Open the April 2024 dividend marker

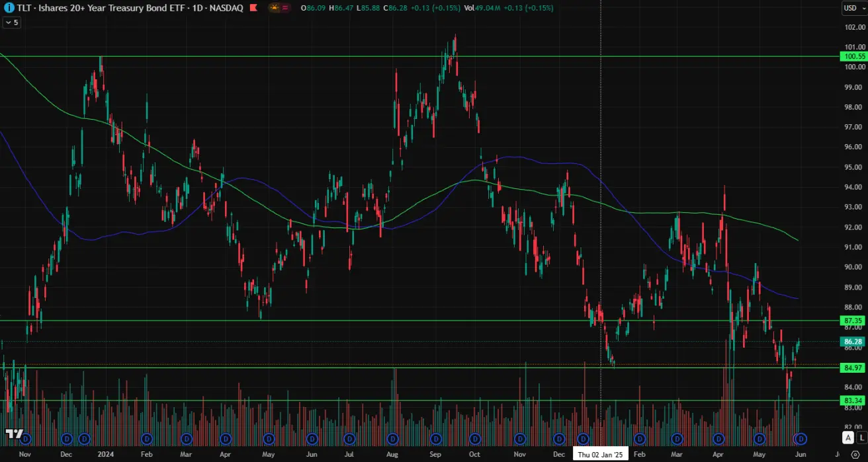tap(226, 438)
